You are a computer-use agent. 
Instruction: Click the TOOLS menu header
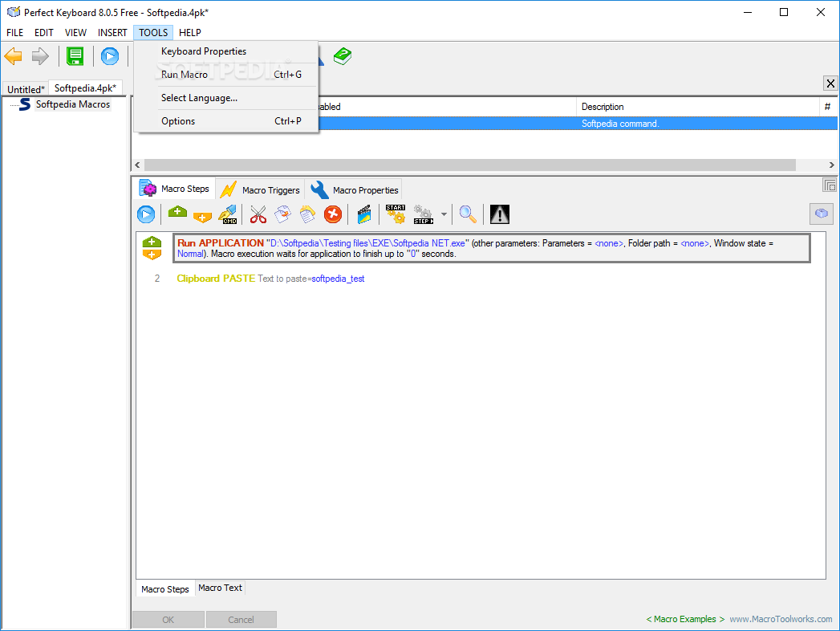coord(153,33)
